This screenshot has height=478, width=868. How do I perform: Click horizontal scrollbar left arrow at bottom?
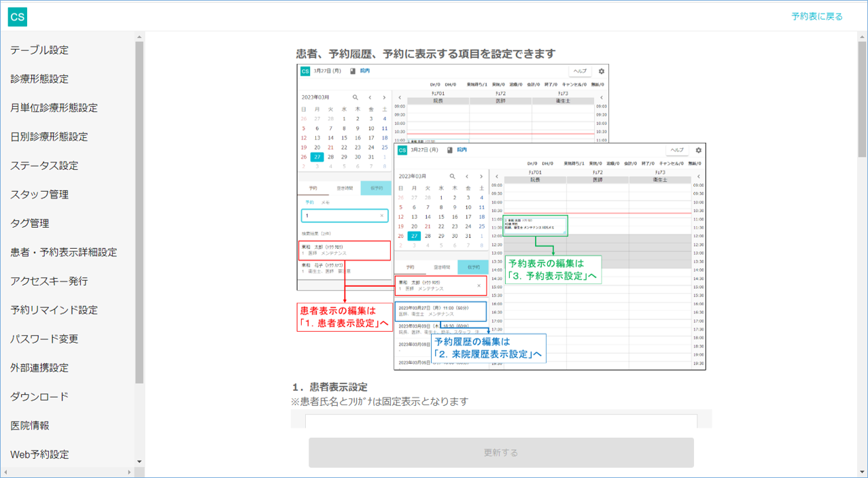coord(5,472)
